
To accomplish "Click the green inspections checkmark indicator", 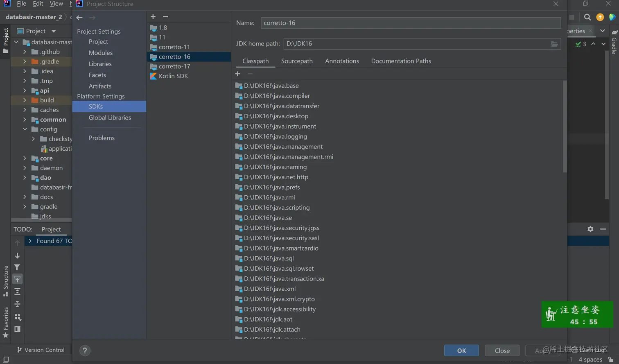I will [581, 44].
